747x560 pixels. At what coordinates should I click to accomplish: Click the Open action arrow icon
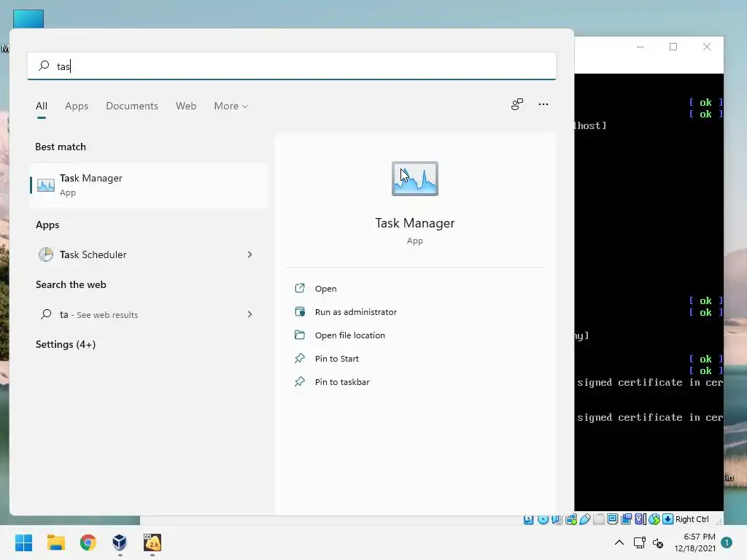click(300, 288)
